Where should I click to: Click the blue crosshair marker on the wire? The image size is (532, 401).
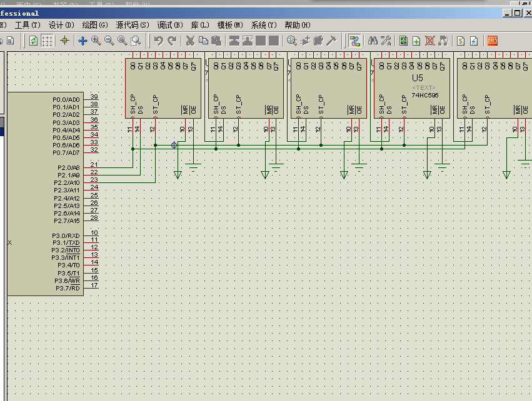click(x=174, y=145)
